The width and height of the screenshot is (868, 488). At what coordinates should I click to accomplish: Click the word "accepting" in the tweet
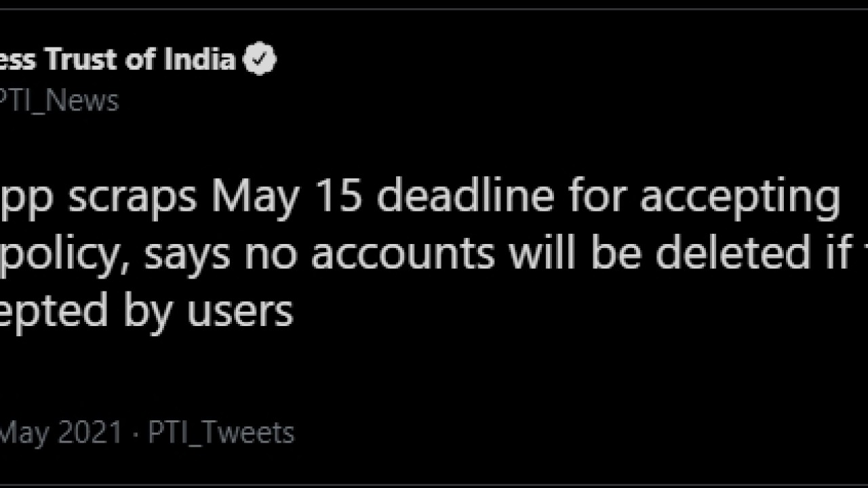[739, 198]
